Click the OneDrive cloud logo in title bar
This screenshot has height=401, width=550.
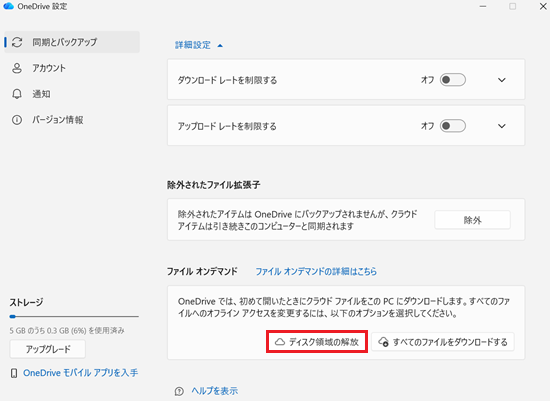point(8,6)
